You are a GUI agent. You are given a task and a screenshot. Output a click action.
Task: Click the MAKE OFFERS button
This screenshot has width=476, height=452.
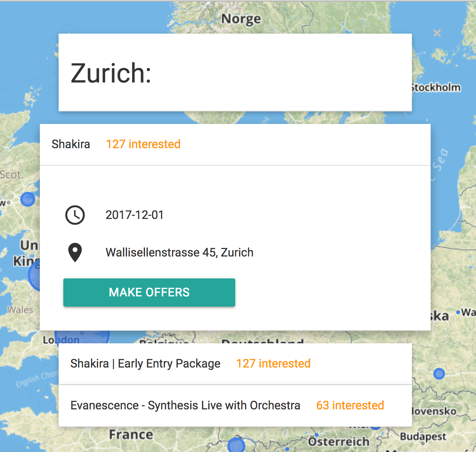point(149,292)
